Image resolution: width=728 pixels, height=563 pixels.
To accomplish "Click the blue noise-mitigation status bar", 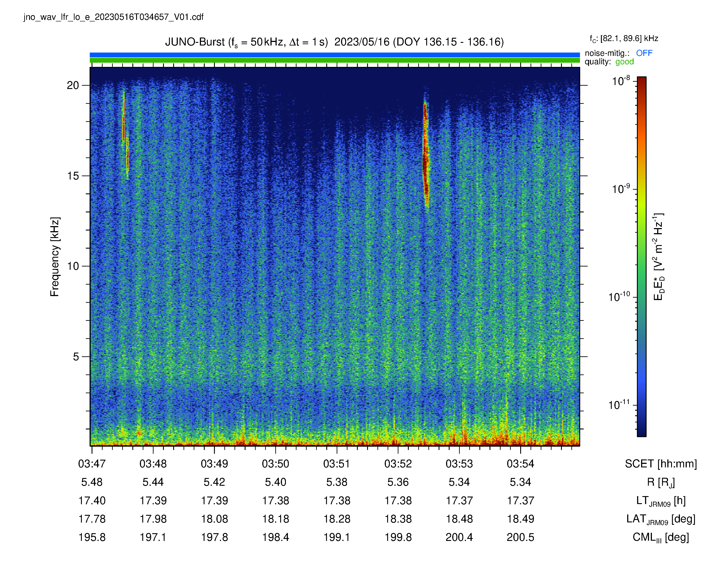I will (335, 55).
